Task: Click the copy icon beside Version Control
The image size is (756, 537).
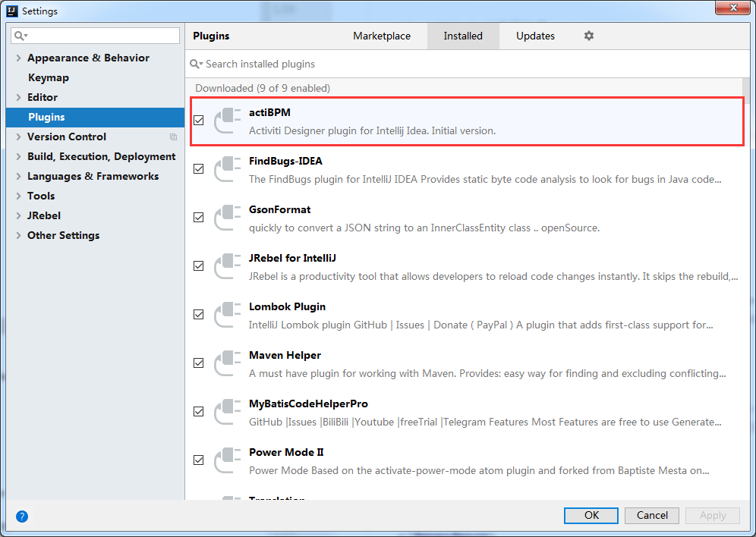Action: click(x=174, y=137)
